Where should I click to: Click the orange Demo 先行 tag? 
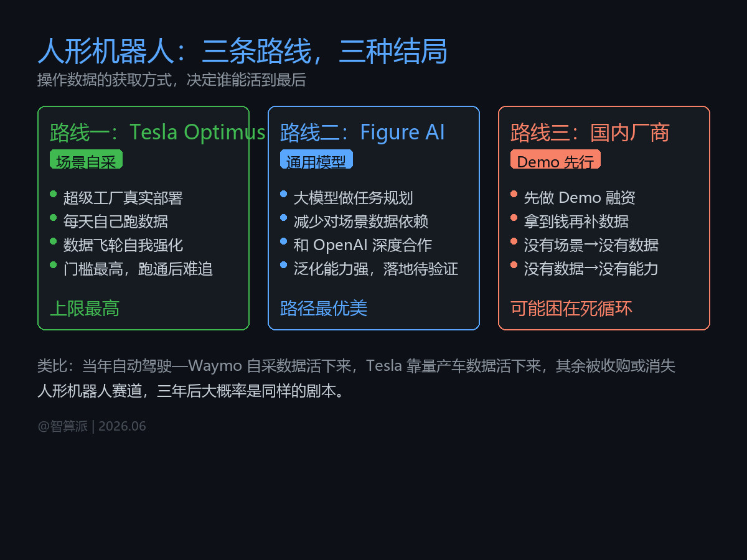point(555,159)
